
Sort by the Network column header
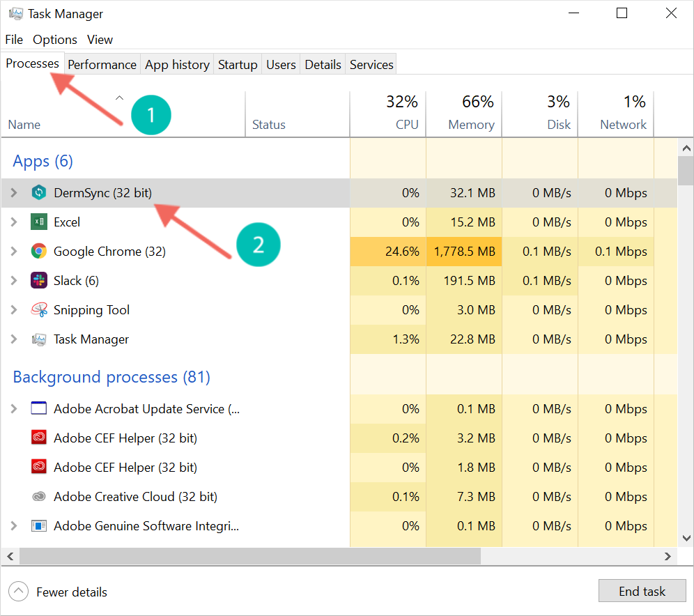point(616,114)
